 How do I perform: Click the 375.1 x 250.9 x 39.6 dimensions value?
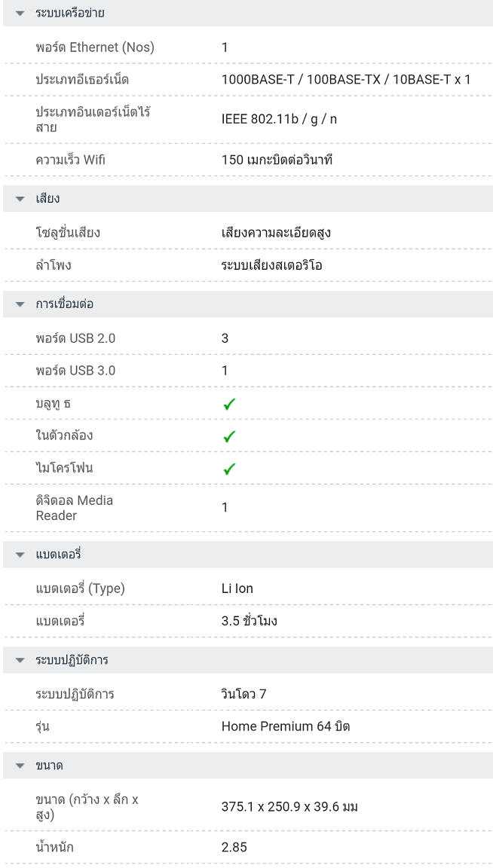(289, 807)
